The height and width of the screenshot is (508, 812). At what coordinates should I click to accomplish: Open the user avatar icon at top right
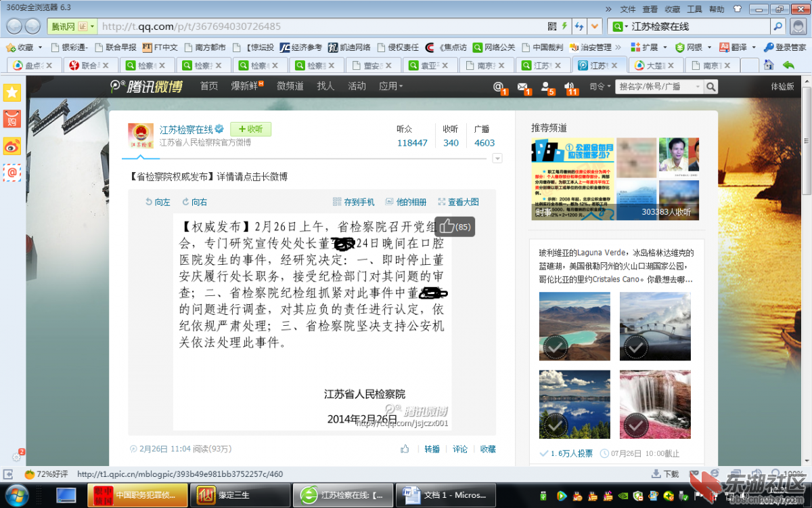[799, 26]
